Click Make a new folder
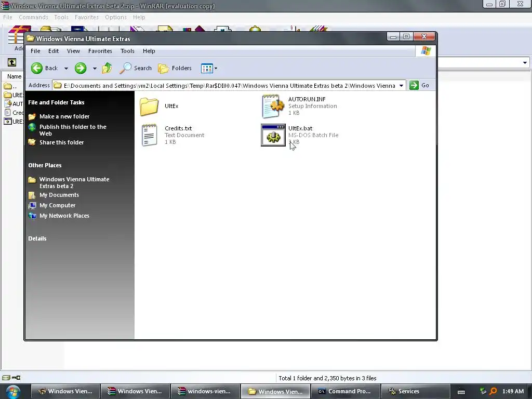The height and width of the screenshot is (399, 532). (64, 116)
